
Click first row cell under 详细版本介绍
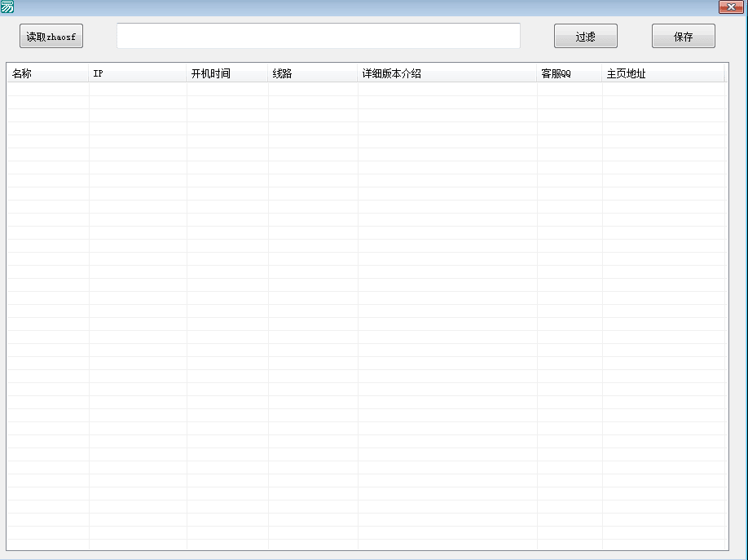[447, 90]
